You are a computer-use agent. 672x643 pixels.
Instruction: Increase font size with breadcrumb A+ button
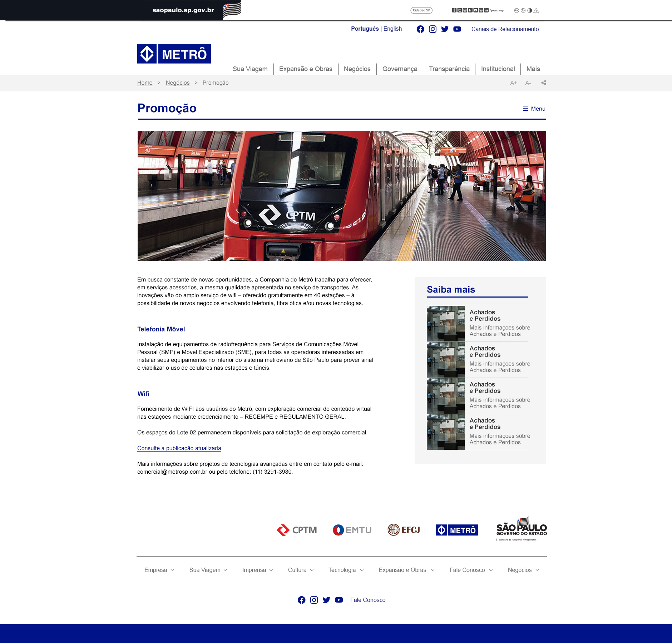click(x=514, y=83)
